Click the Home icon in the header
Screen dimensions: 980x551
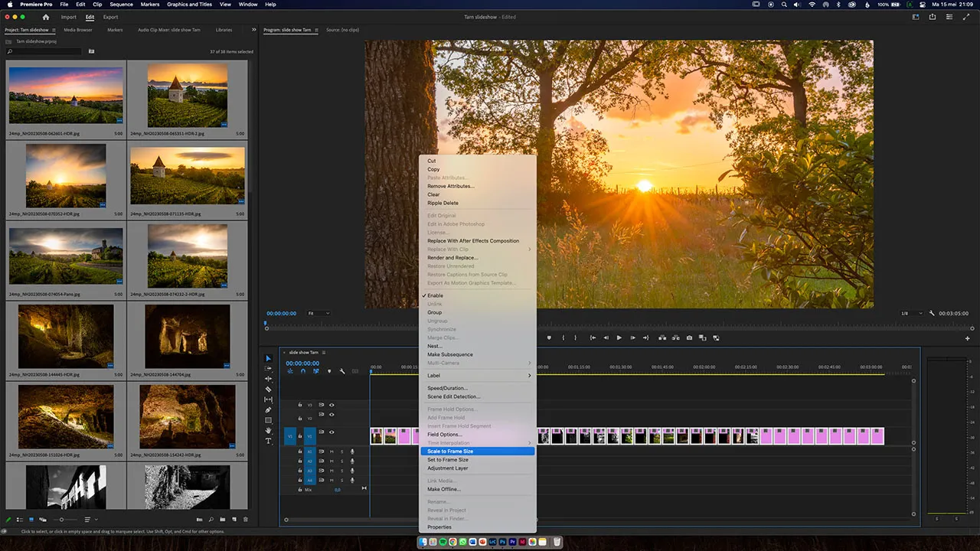pos(46,17)
